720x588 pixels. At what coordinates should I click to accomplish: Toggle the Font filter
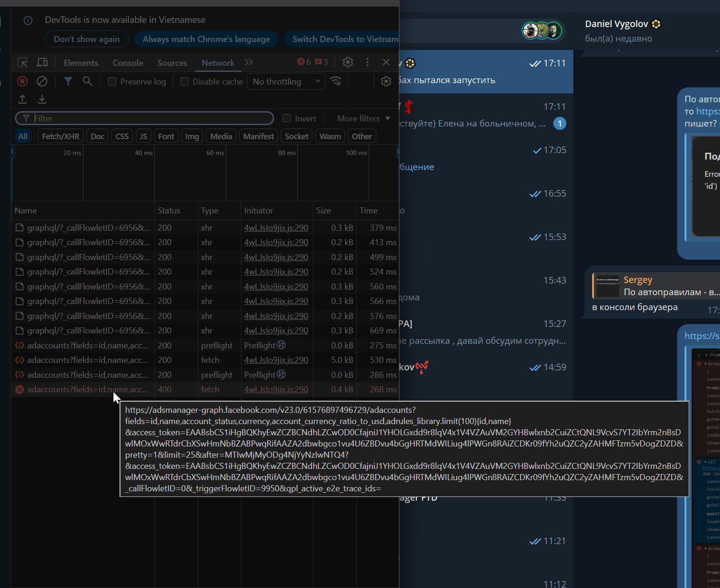point(166,136)
